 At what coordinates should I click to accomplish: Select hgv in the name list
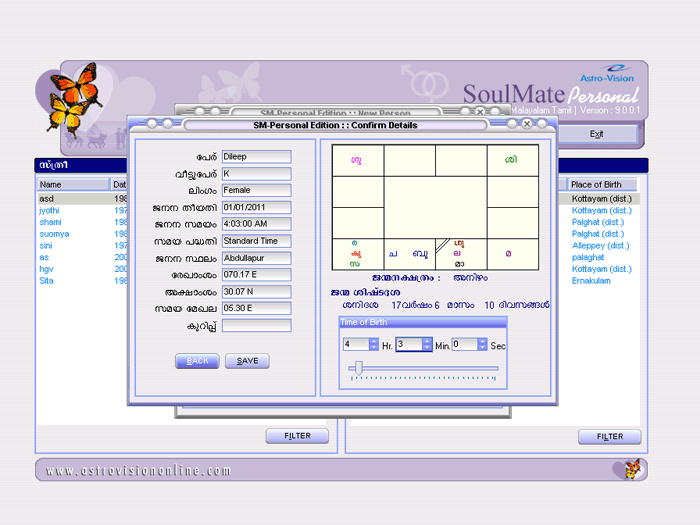pos(46,269)
